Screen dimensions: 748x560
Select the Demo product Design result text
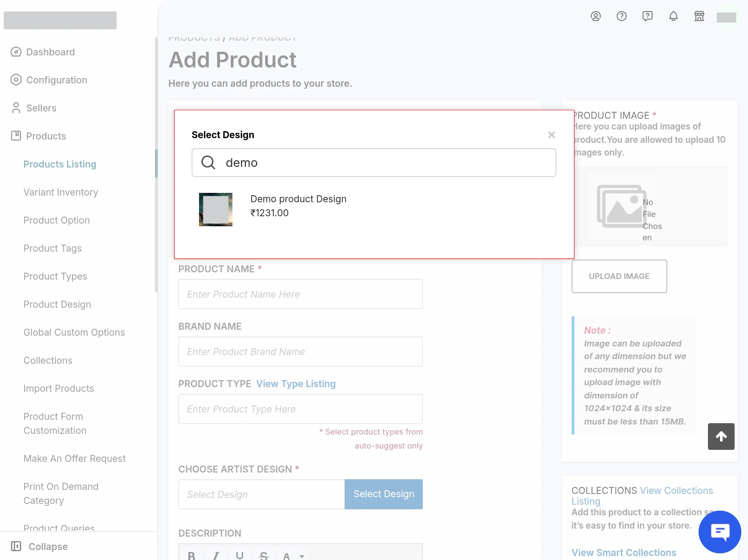pos(298,199)
